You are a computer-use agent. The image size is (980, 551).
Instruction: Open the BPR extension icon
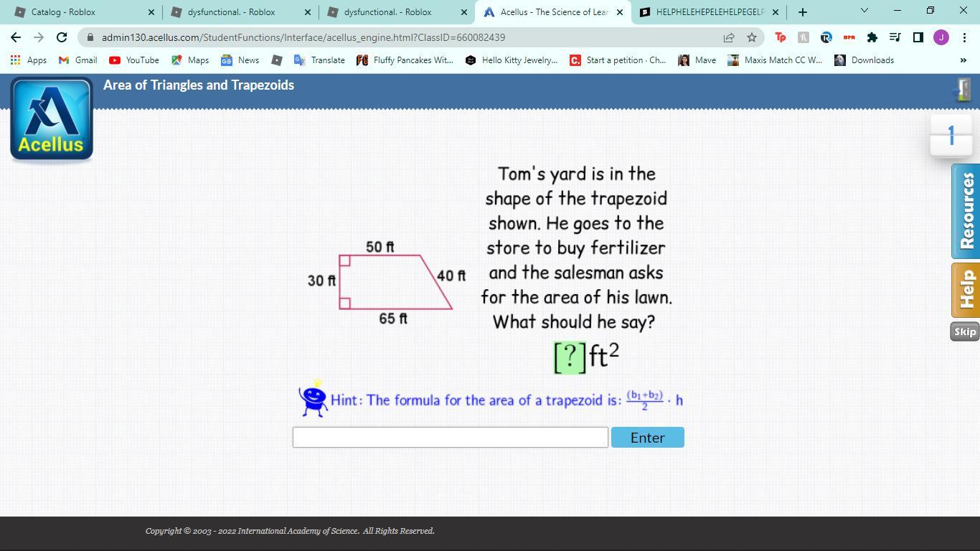(849, 37)
